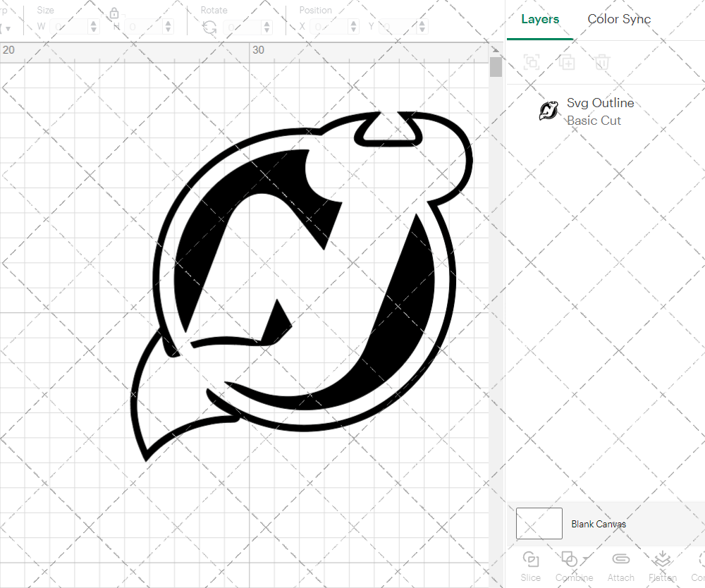705x588 pixels.
Task: Click the Svg Outline layer name
Action: (x=601, y=102)
